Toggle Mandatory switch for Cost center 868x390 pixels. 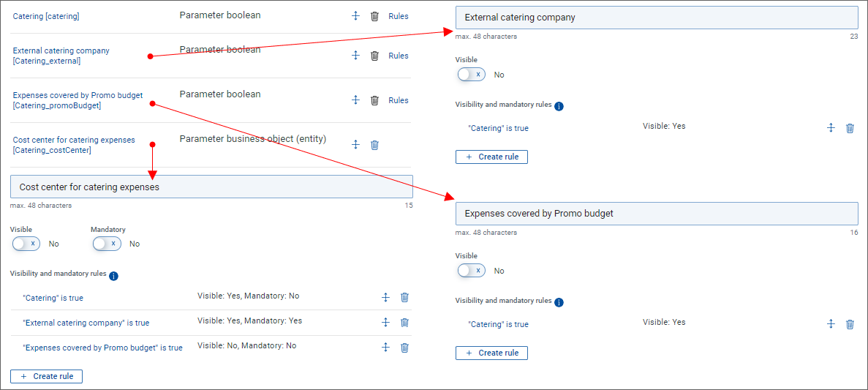click(x=106, y=244)
